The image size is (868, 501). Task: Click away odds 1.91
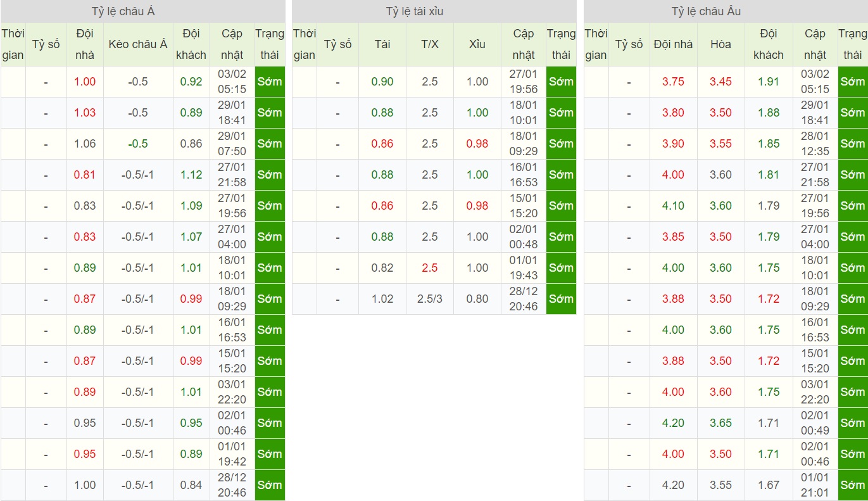[x=769, y=82]
